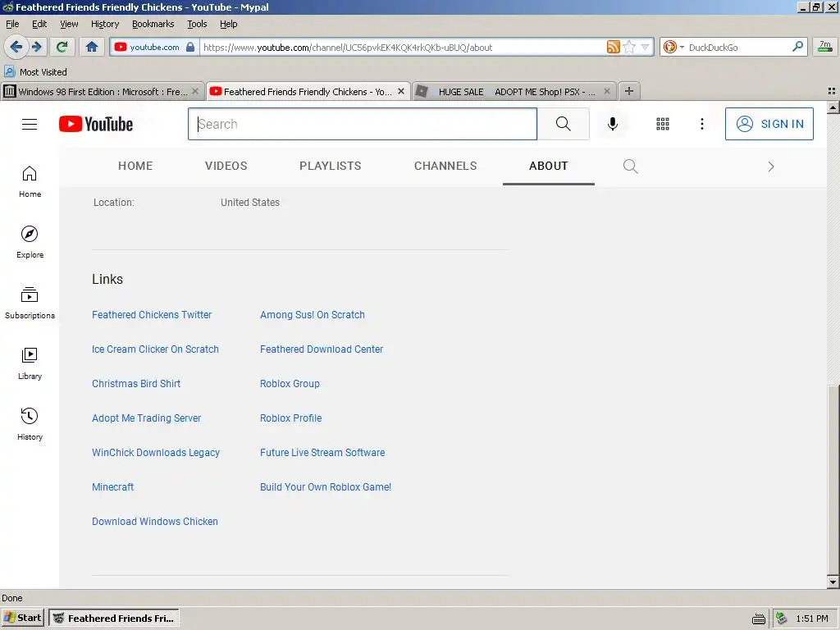Open the YouTube hamburger guide menu
The image size is (840, 630).
(30, 125)
